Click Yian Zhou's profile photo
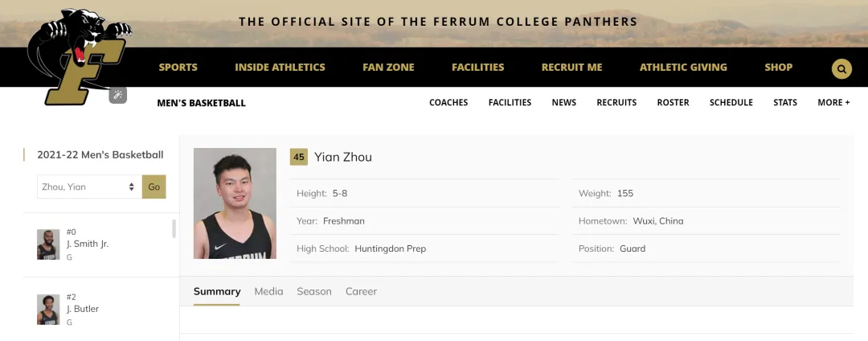The image size is (868, 341). tap(235, 203)
